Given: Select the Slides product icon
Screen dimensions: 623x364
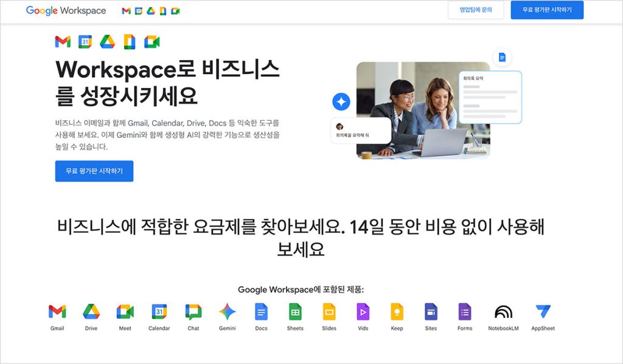Looking at the screenshot, I should [329, 312].
